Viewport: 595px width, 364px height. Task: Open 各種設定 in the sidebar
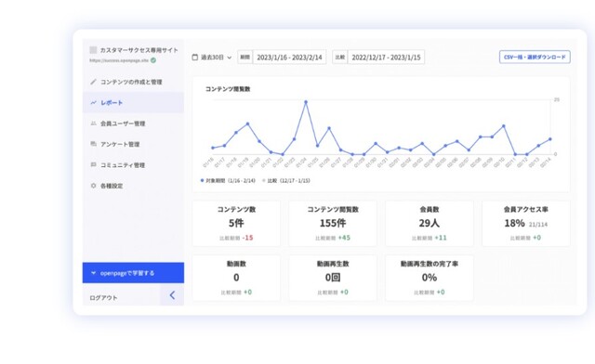pyautogui.click(x=133, y=186)
